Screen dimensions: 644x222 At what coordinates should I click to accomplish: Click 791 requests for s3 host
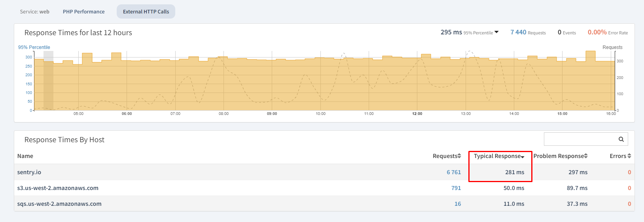click(x=456, y=188)
